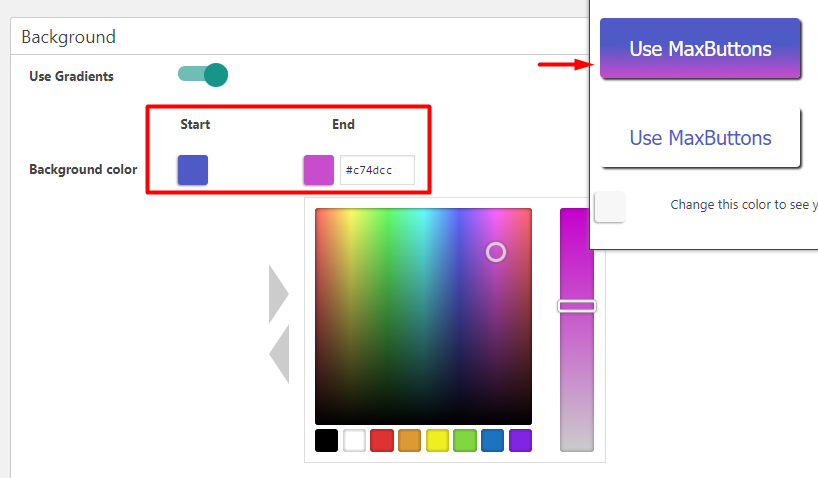Select the red preset color swatch

382,440
